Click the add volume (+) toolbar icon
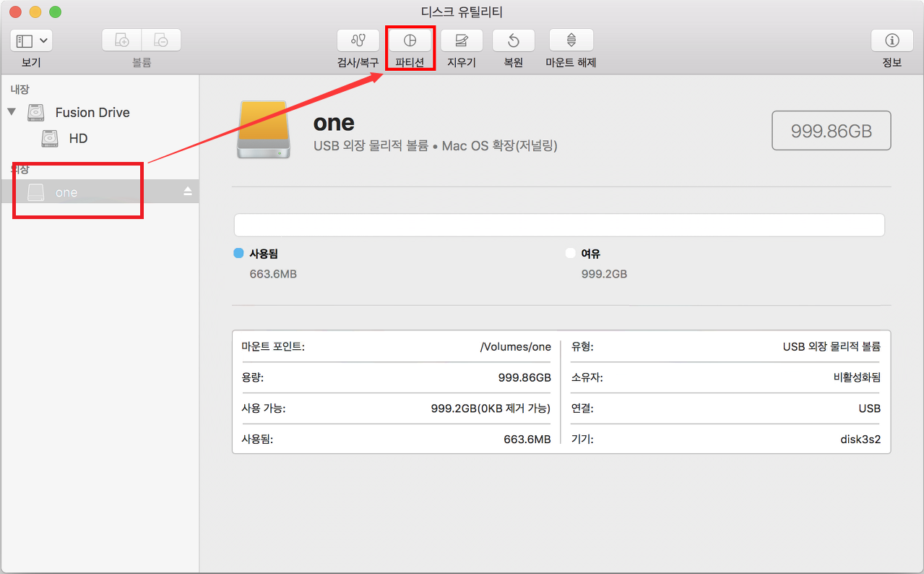This screenshot has height=574, width=924. tap(121, 40)
